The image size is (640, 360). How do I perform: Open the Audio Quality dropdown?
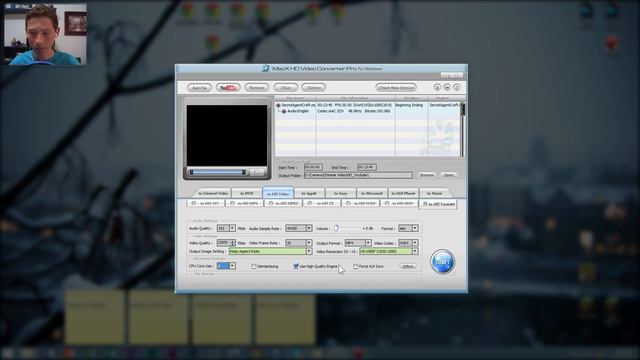(x=232, y=228)
